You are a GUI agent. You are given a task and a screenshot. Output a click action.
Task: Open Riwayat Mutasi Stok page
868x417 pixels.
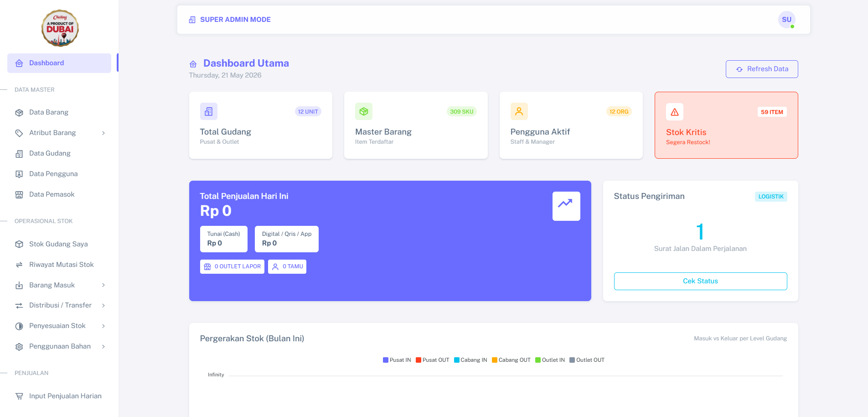[x=59, y=265]
